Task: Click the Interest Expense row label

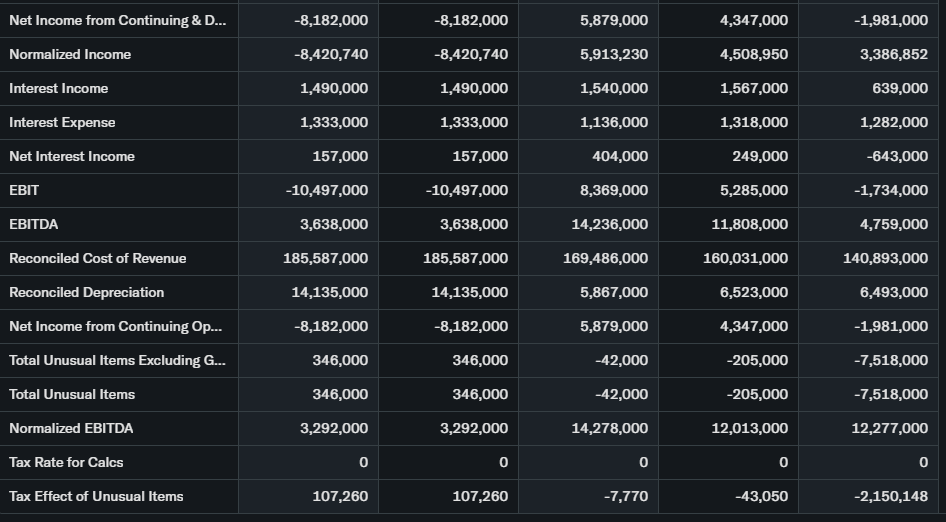Action: (x=62, y=122)
